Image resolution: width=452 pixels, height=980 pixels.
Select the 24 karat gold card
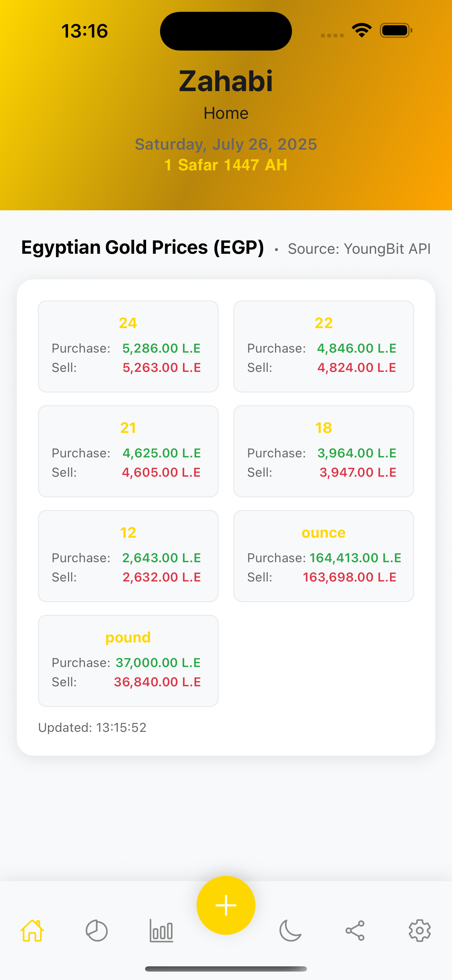pyautogui.click(x=128, y=346)
